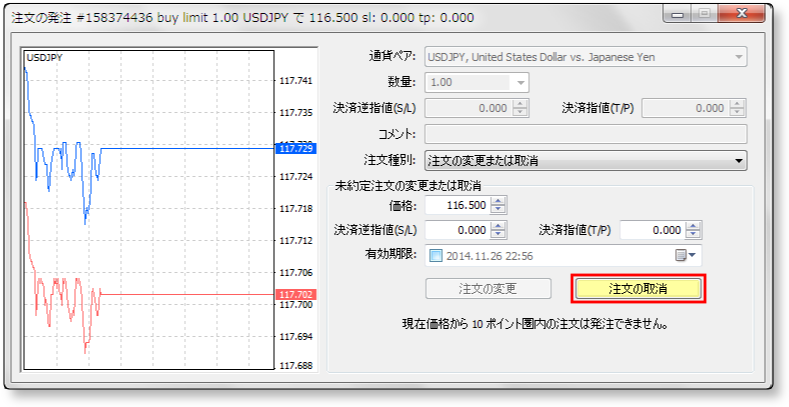Image resolution: width=789 pixels, height=407 pixels.
Task: Click the blue 117.729 ask price label
Action: 295,148
